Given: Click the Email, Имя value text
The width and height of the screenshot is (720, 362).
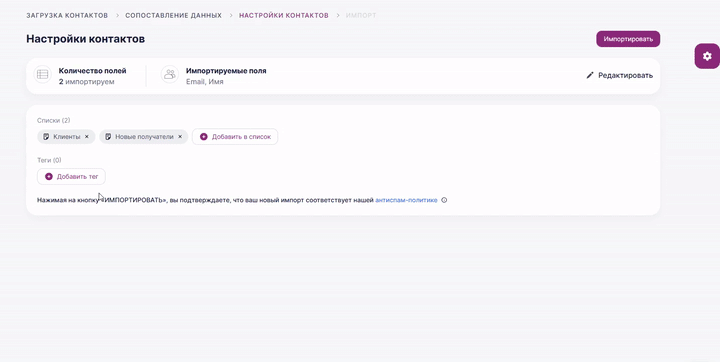Looking at the screenshot, I should coord(205,82).
